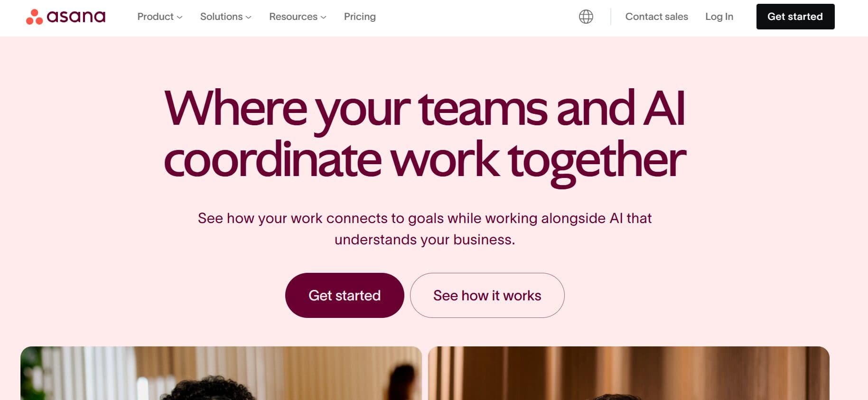Click Contact sales
868x400 pixels.
pyautogui.click(x=657, y=17)
